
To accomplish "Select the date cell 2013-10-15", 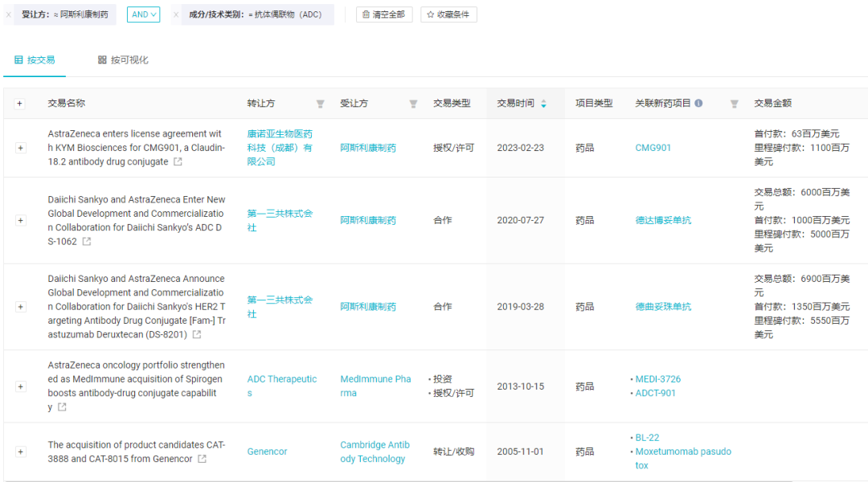I will point(520,386).
